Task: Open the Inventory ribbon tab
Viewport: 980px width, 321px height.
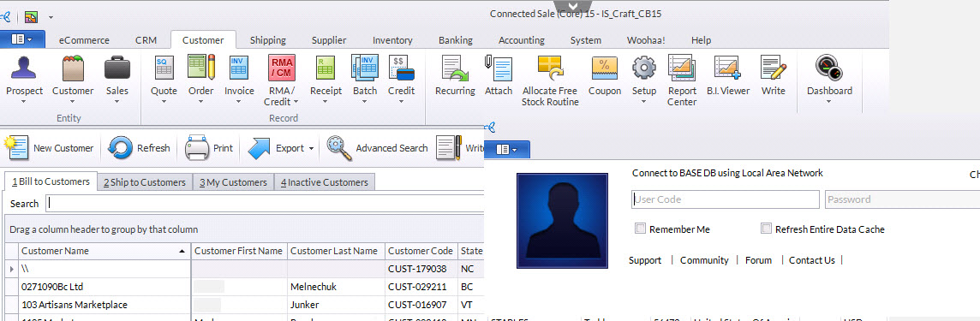Action: 392,40
